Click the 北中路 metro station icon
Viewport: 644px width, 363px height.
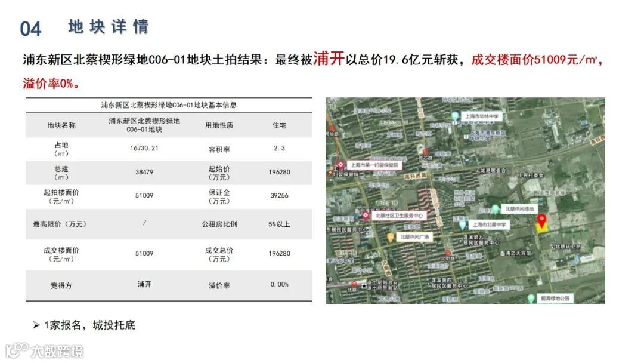(447, 253)
